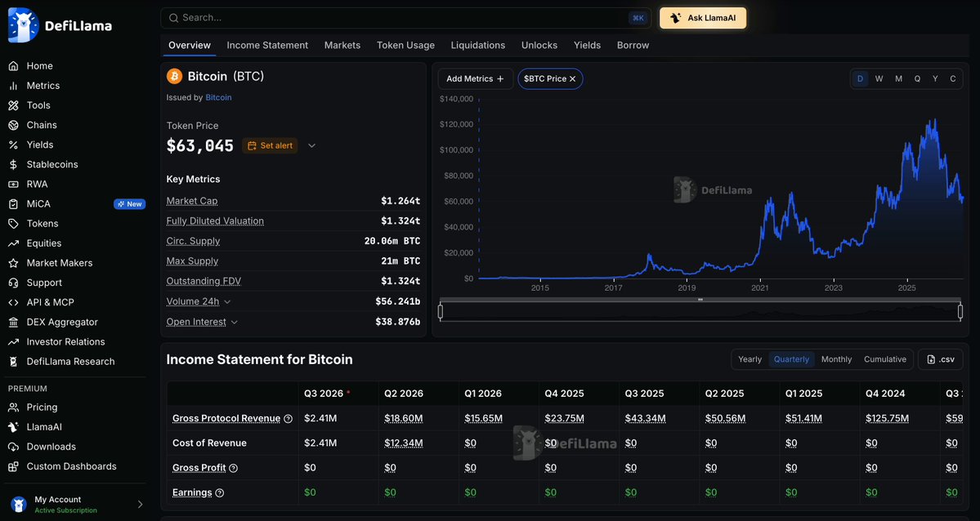Click the DEX Aggregator bank icon
Image resolution: width=980 pixels, height=521 pixels.
(x=13, y=322)
